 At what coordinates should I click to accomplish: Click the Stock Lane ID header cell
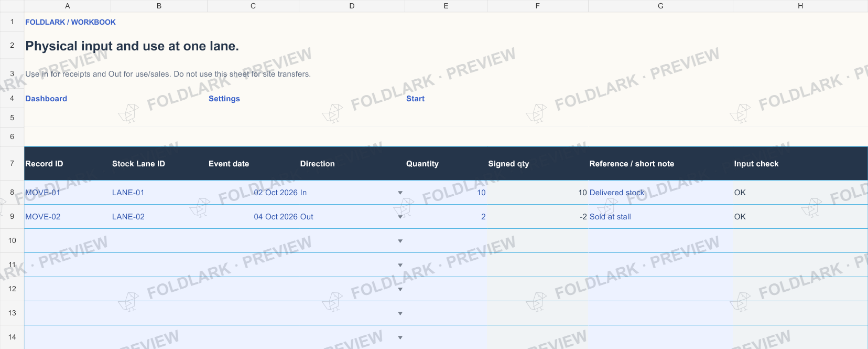[159, 164]
